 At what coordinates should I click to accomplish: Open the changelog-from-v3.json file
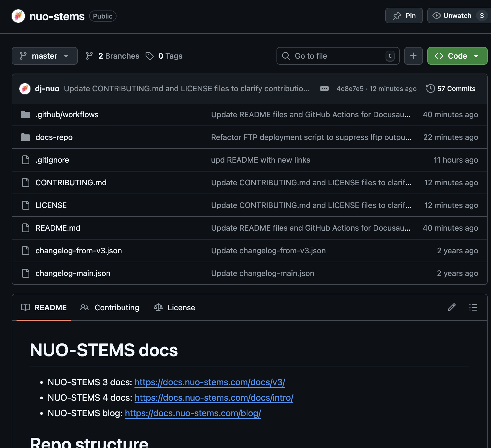click(79, 251)
